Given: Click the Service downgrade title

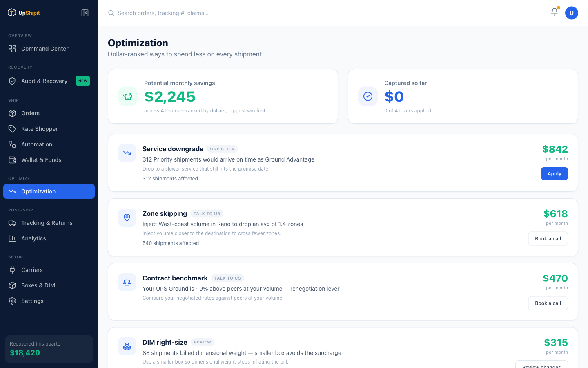Looking at the screenshot, I should [173, 149].
